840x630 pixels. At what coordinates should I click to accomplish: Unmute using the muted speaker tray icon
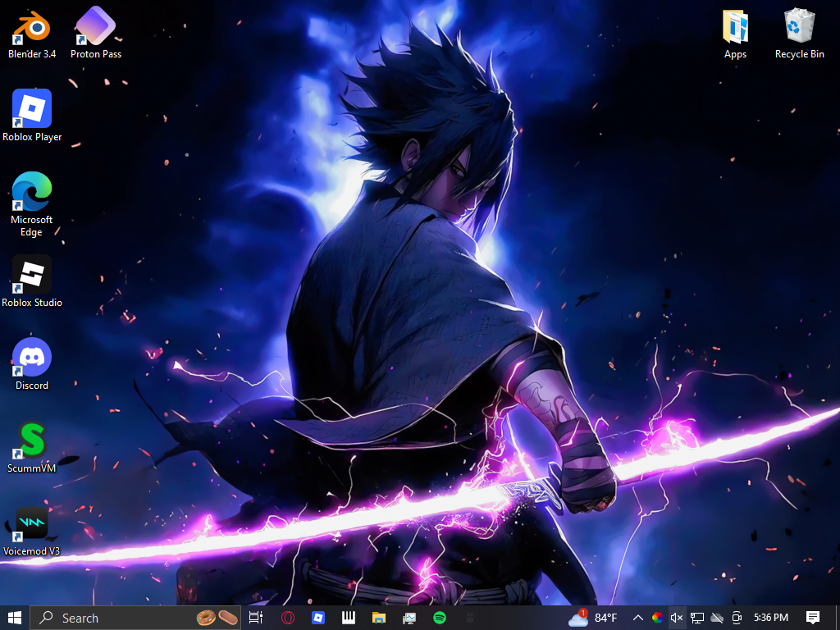click(677, 618)
